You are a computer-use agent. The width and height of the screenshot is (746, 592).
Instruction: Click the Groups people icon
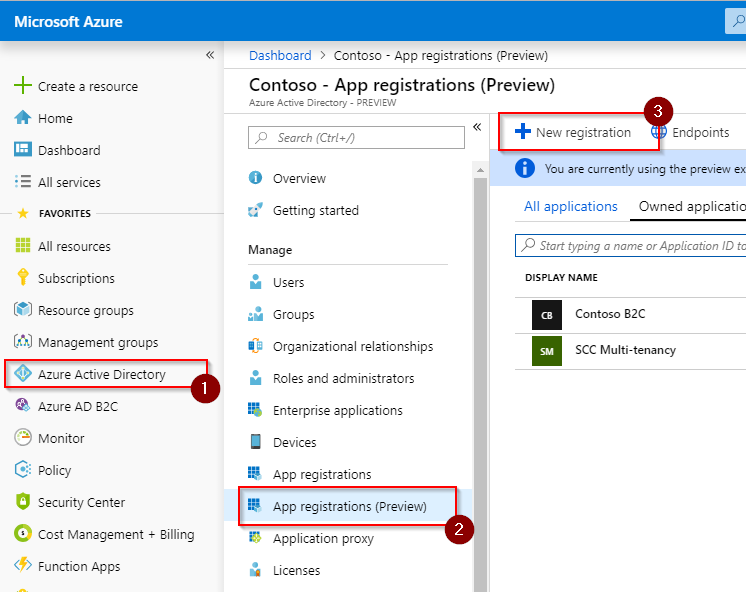[255, 314]
